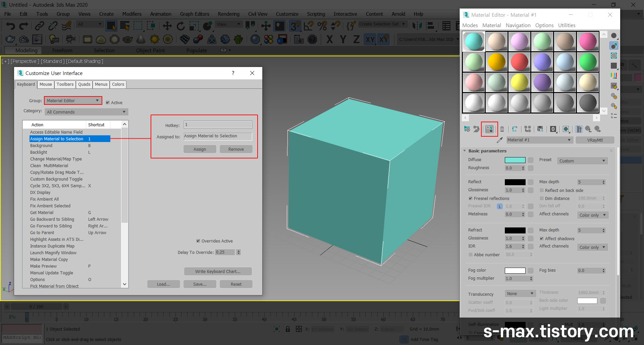Click the Video Color Check icon
Image resolution: width=644 pixels, height=345 pixels.
pos(614,76)
